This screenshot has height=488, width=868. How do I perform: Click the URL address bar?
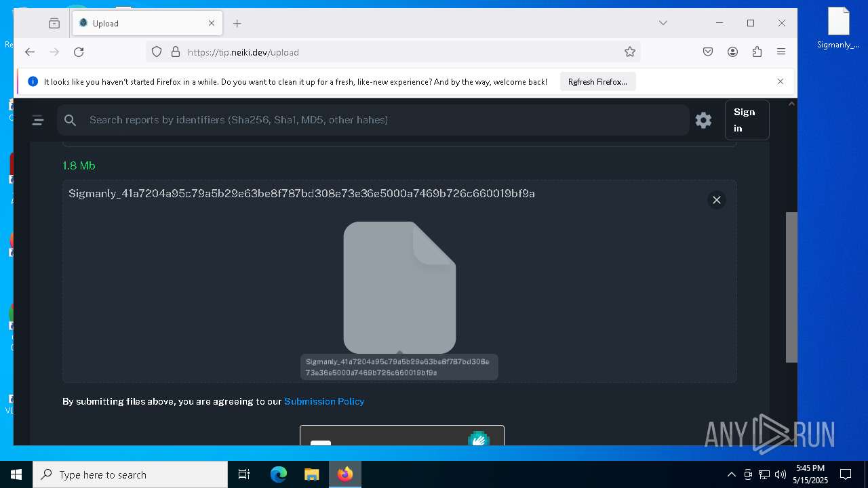393,52
